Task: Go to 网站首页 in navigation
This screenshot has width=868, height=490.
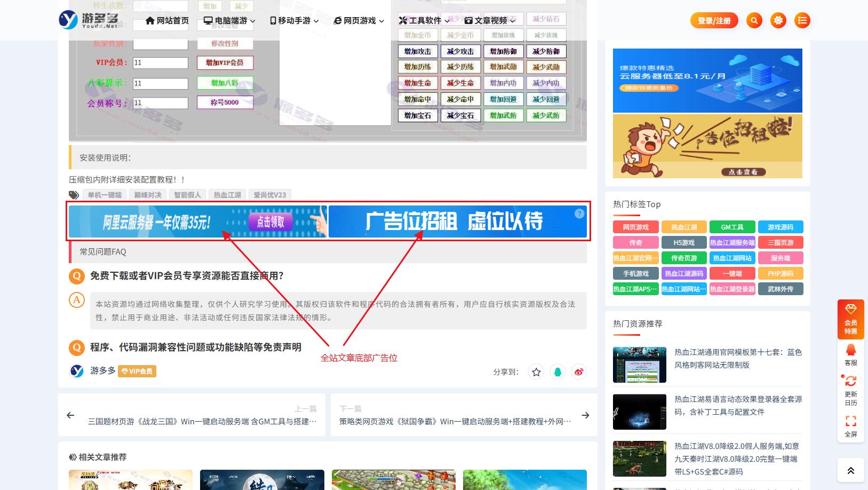Action: click(x=168, y=20)
